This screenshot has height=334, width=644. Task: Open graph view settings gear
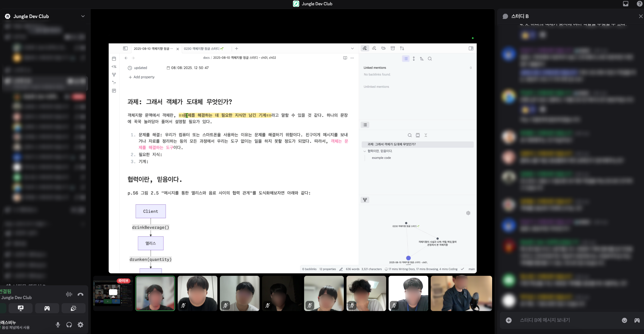tap(468, 213)
